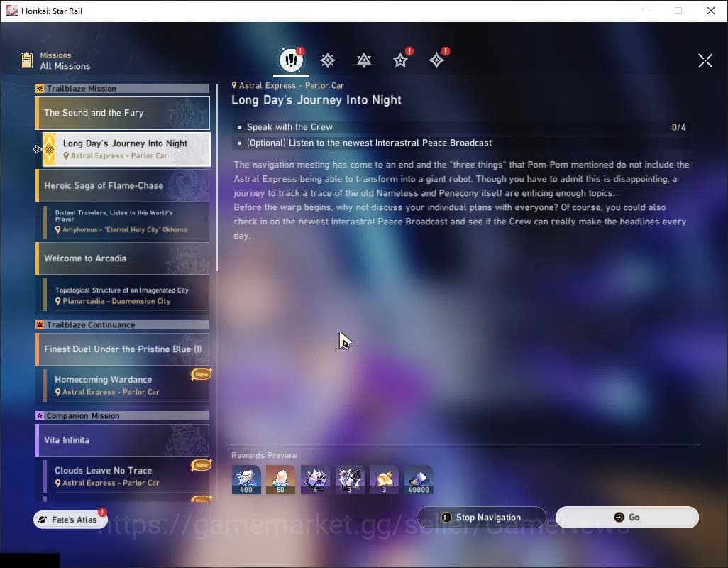
Task: Close the Missions screen with X icon
Action: coord(705,60)
